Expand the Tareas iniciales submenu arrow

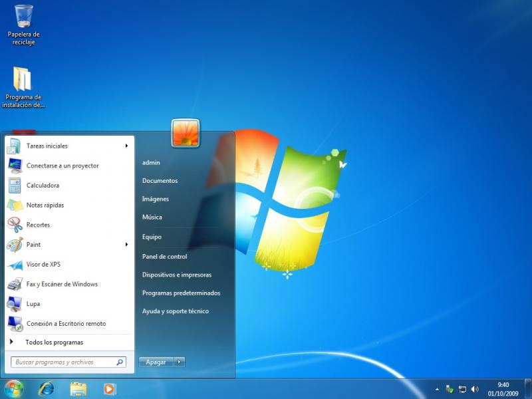click(126, 146)
